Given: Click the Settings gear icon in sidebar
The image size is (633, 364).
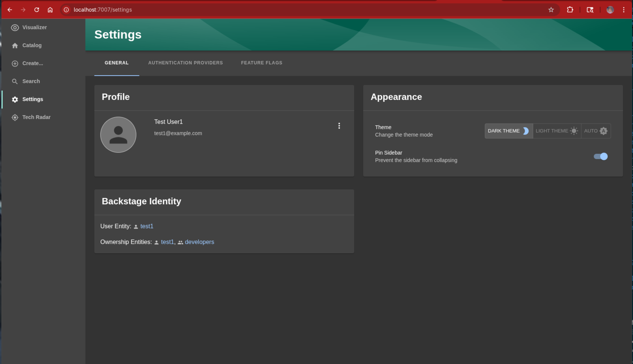Looking at the screenshot, I should 15,100.
